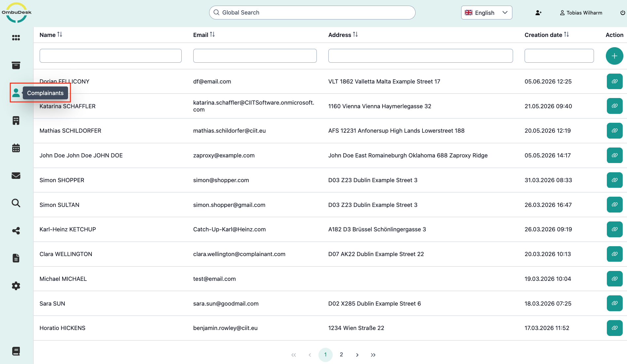Open Complainants person icon in sidebar
The width and height of the screenshot is (627, 364).
(x=16, y=93)
